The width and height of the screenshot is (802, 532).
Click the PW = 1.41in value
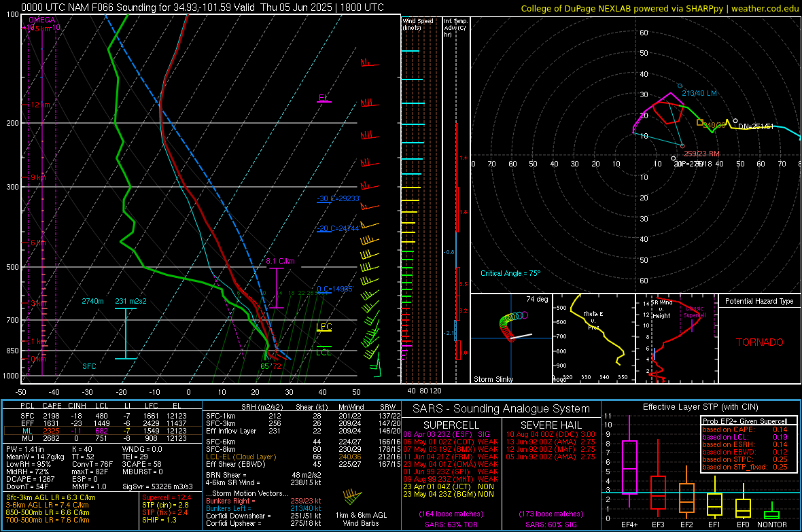tap(25, 449)
